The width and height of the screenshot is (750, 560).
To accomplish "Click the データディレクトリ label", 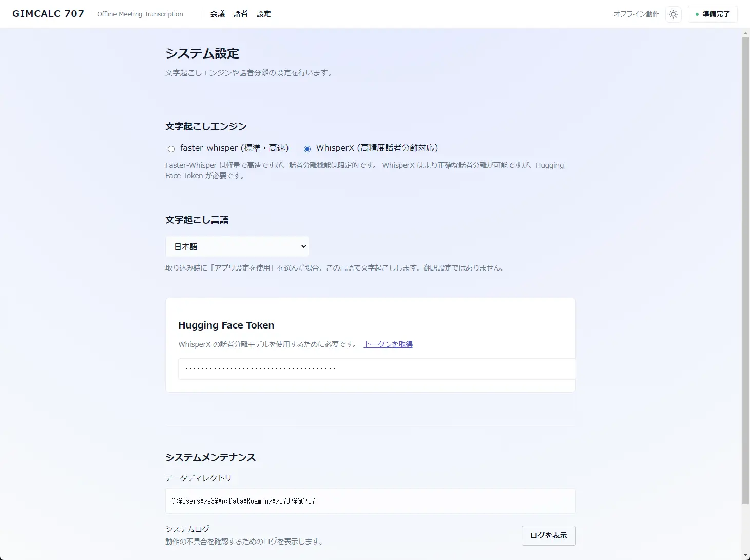I will 198,478.
